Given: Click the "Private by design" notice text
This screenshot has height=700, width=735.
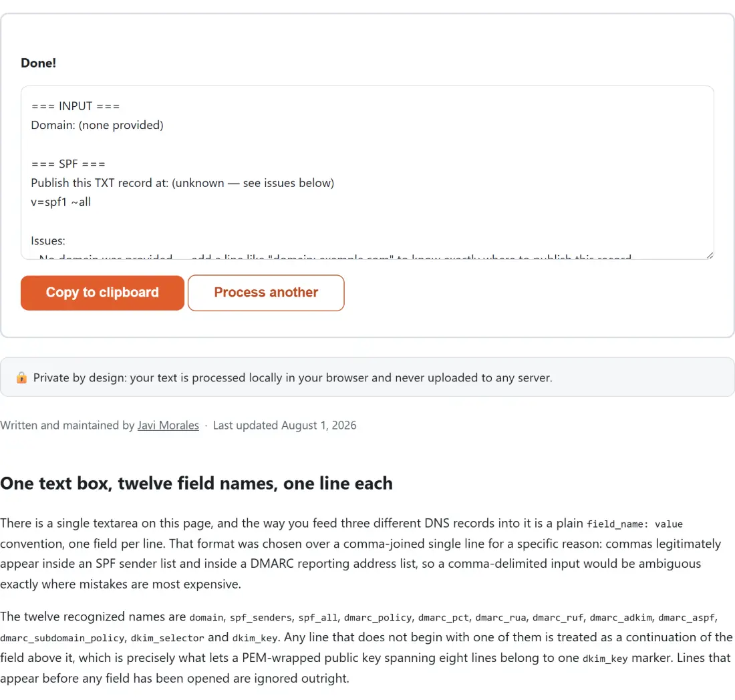Looking at the screenshot, I should point(293,377).
